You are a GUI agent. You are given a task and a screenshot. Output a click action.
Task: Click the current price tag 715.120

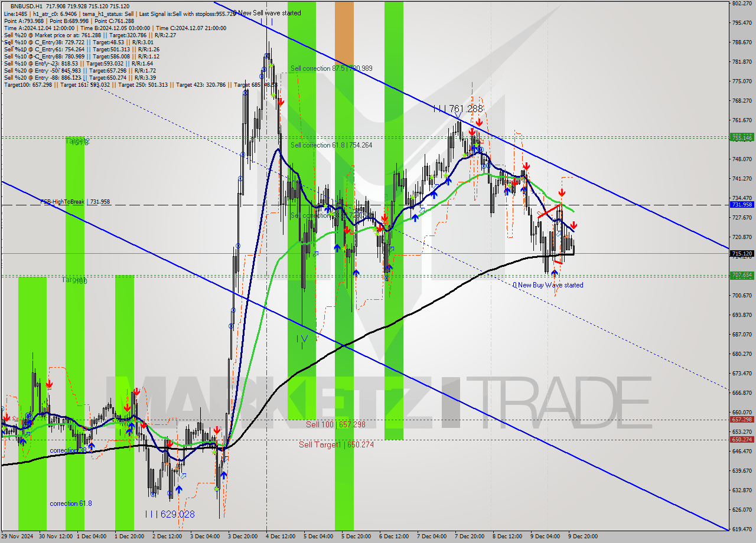[x=742, y=254]
